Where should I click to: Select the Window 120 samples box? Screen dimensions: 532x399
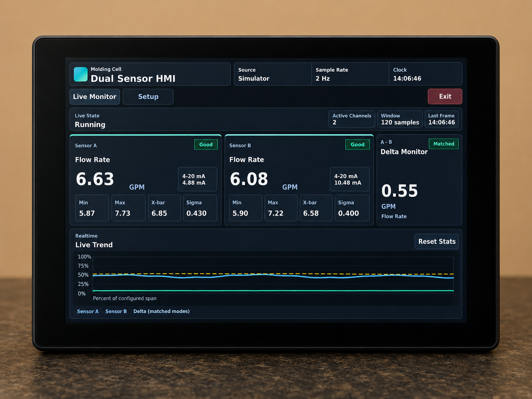[400, 119]
